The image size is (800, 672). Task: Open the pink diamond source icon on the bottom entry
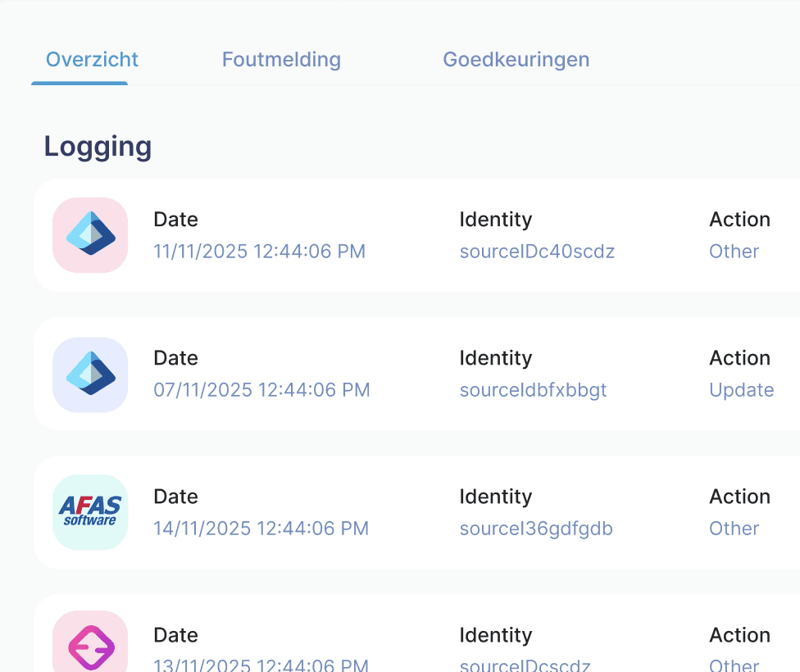(90, 647)
